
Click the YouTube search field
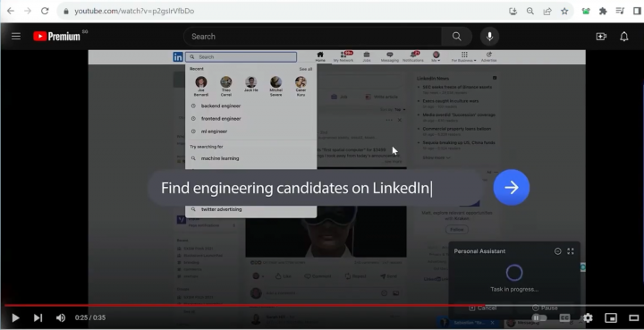click(312, 37)
